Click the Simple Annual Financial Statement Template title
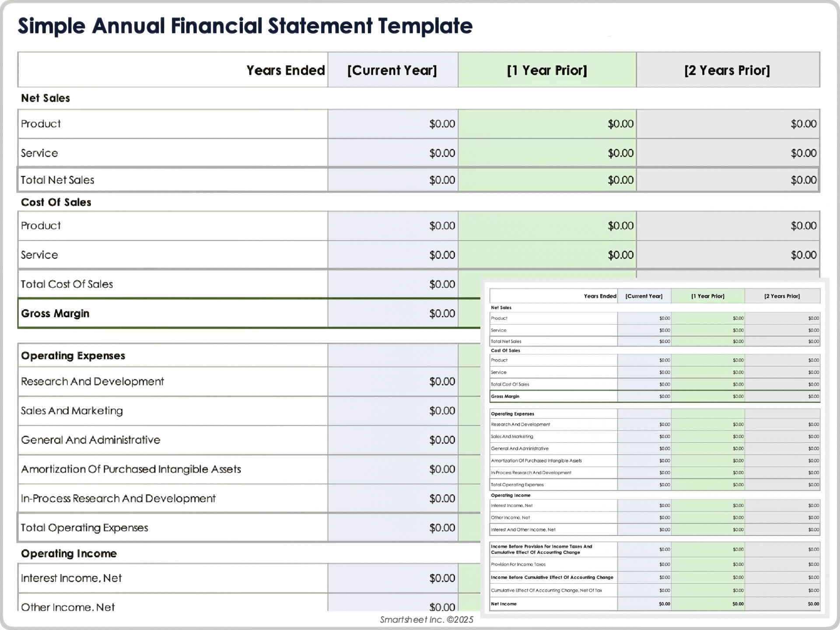840x630 pixels. coord(245,26)
